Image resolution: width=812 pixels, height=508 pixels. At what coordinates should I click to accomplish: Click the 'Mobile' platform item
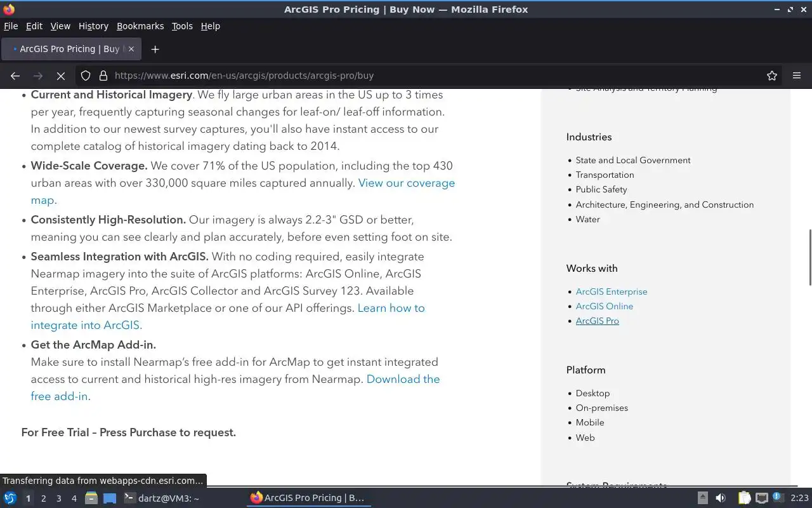point(590,422)
